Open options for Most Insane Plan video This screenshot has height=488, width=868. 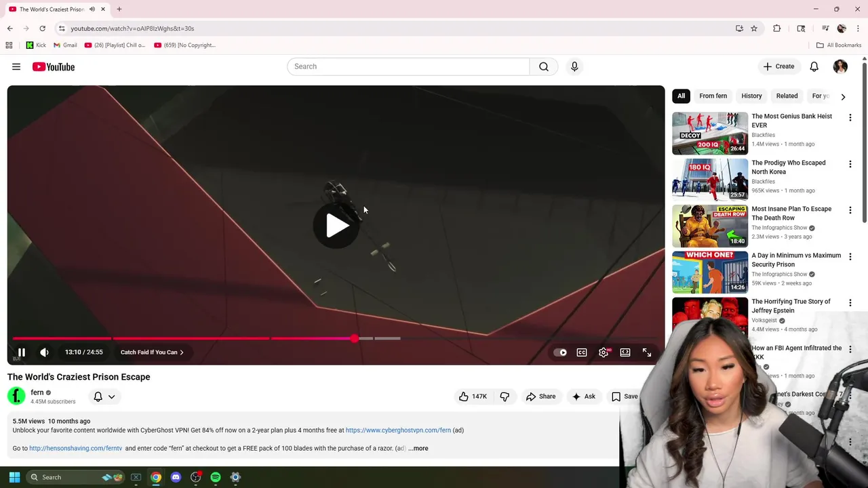tap(850, 210)
